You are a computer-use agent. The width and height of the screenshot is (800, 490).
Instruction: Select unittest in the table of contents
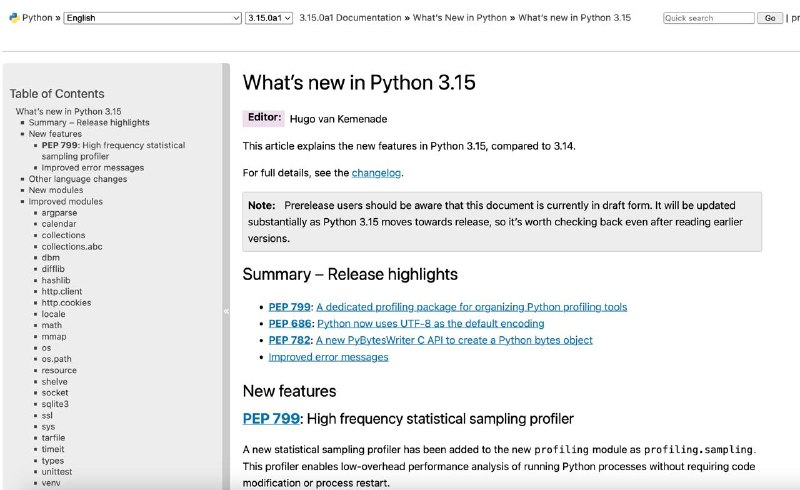pos(57,472)
